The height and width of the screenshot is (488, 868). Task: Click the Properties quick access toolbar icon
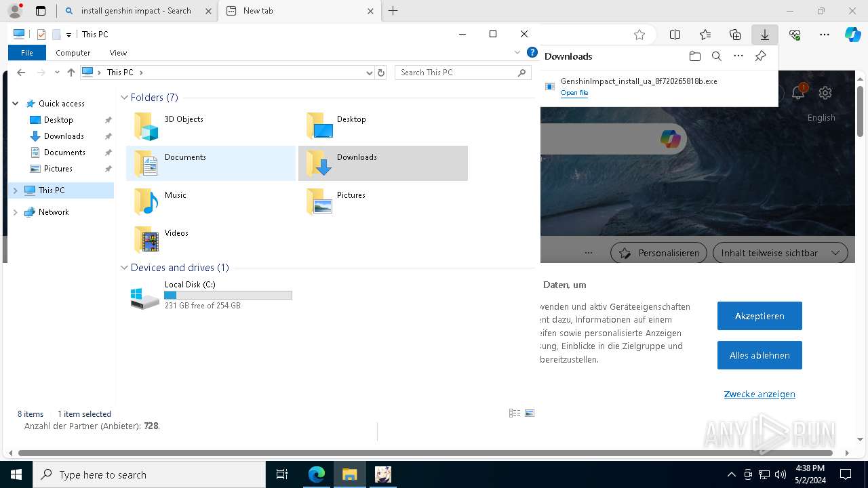[x=41, y=35]
